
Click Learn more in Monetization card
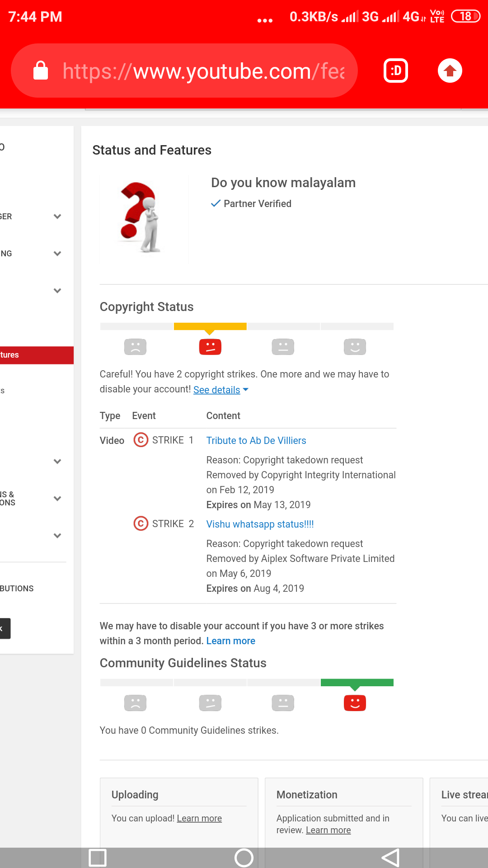(x=328, y=830)
